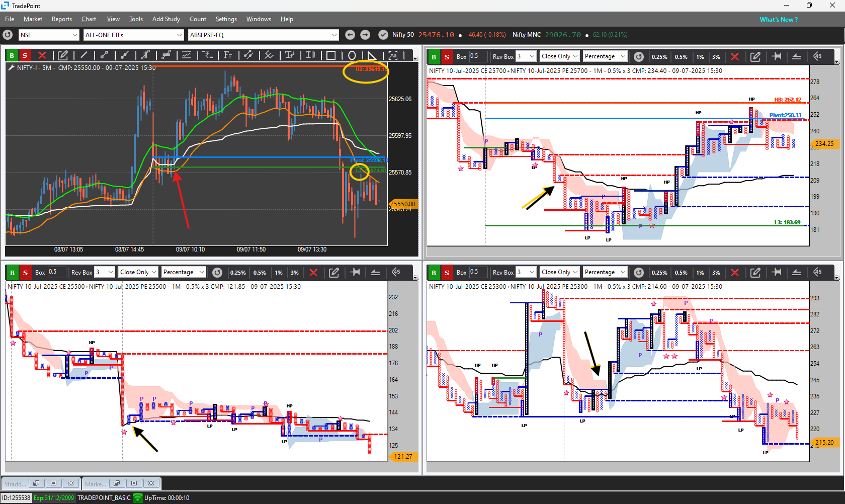Viewport: 845px width, 504px height.
Task: Open Rev Box dropdown on 25300 chart
Action: [x=526, y=272]
